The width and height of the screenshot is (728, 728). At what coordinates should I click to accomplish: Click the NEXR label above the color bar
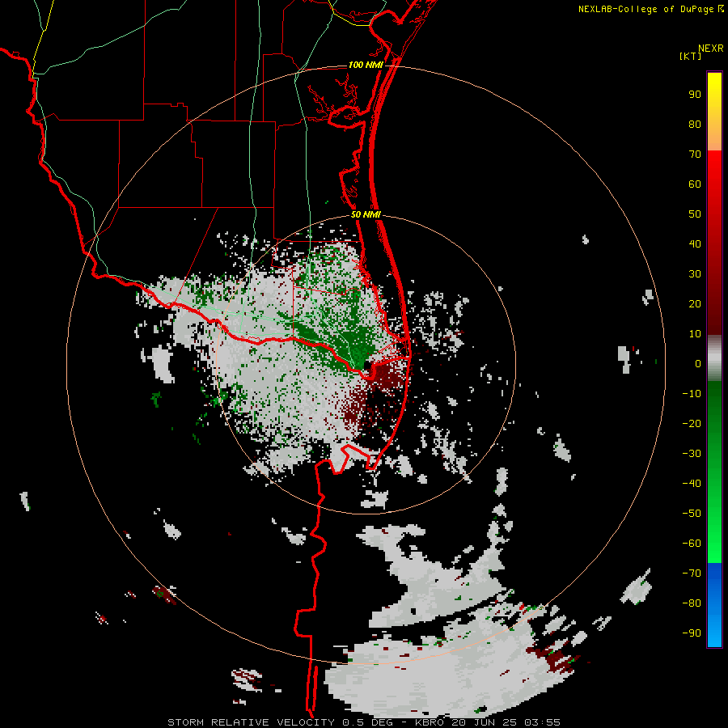point(711,49)
